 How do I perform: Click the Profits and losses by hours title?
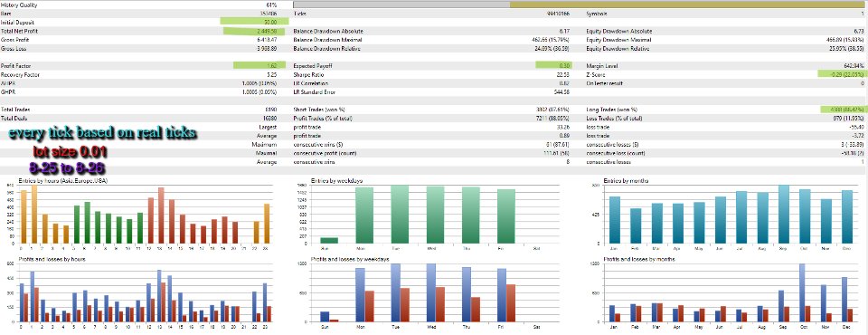pos(52,259)
